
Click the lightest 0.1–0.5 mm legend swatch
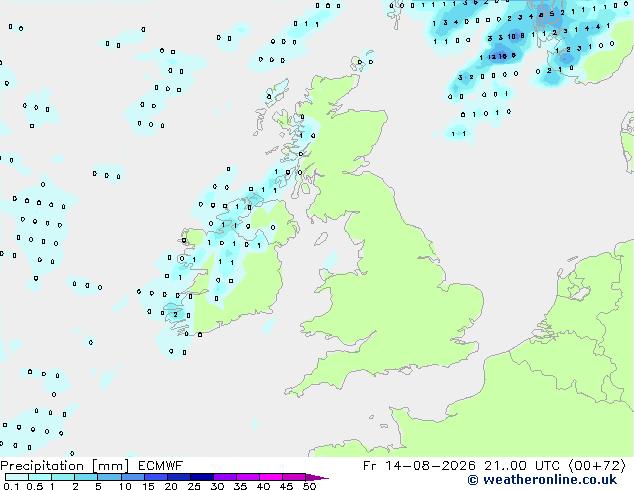pos(17,477)
